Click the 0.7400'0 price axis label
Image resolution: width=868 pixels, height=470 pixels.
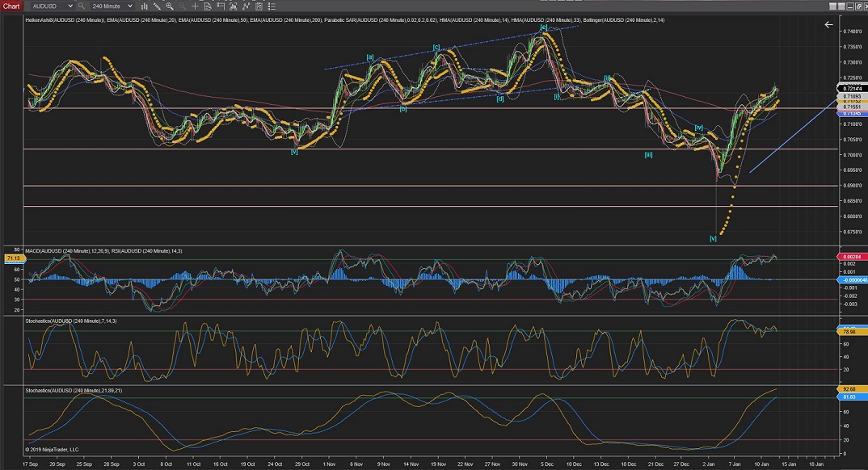853,31
